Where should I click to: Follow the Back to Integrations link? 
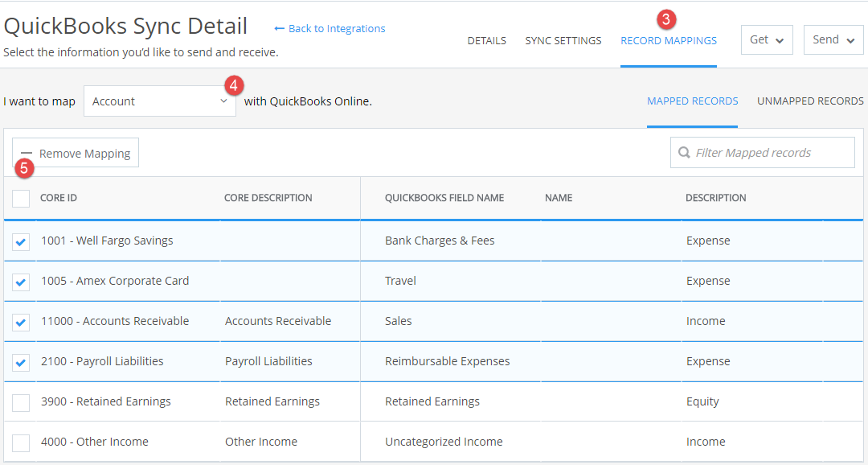335,27
